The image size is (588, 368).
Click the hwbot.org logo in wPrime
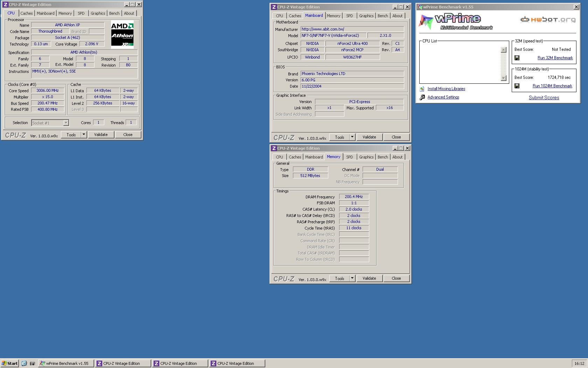[548, 20]
